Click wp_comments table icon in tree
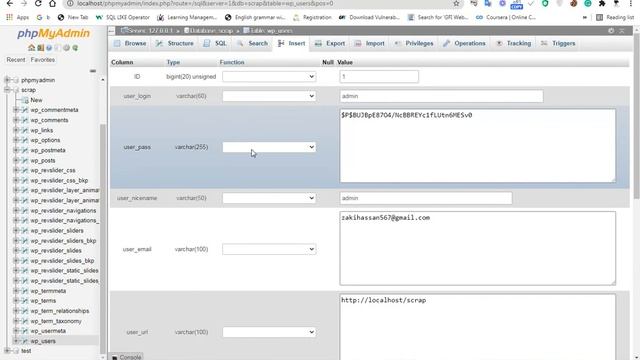 click(x=24, y=120)
